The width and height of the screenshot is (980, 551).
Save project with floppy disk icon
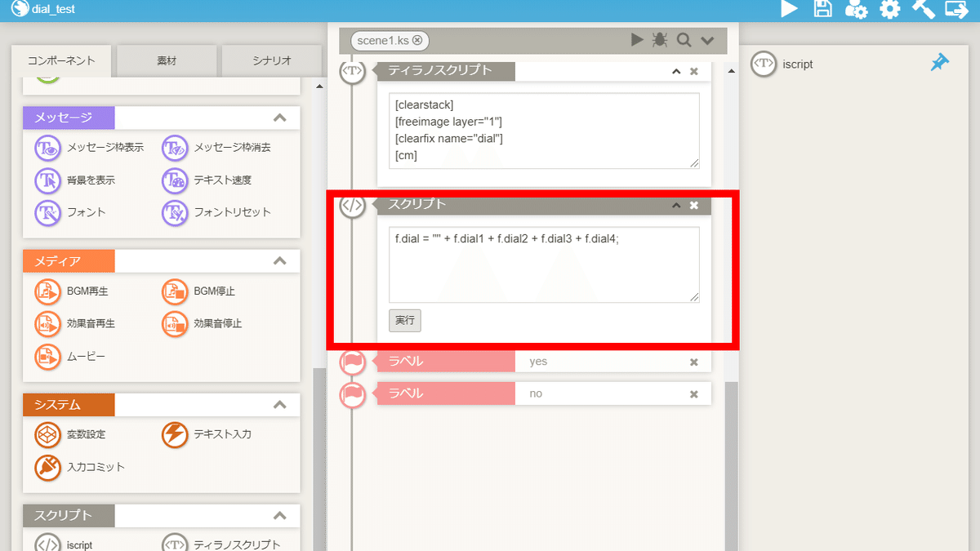pyautogui.click(x=823, y=9)
